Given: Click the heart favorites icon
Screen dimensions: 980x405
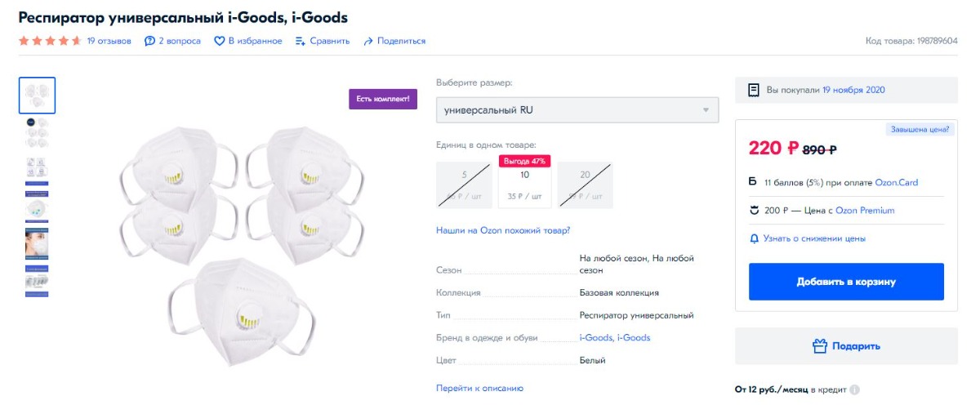Looking at the screenshot, I should click(x=219, y=41).
